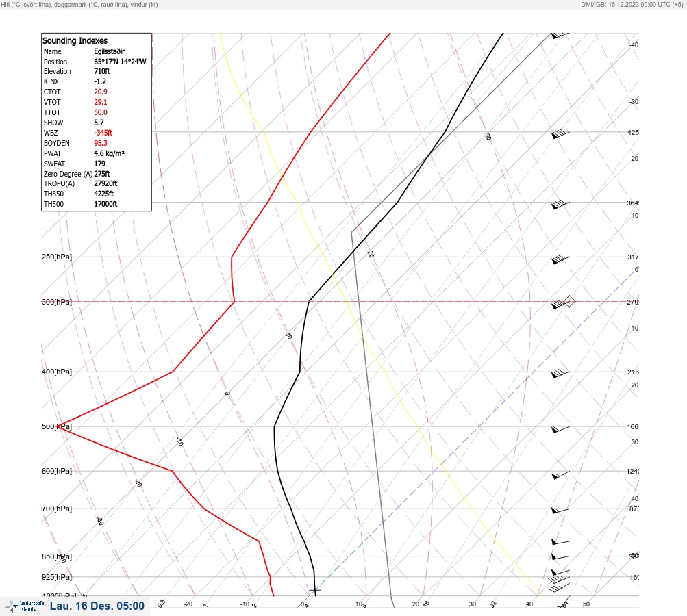
Task: Click the '700[hPa]' pressure label
Action: coord(57,509)
